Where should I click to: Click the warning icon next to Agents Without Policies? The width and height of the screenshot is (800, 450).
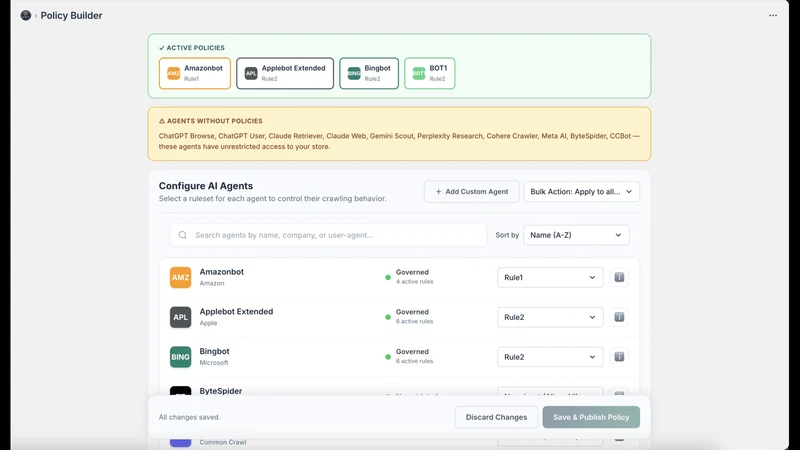click(x=162, y=121)
